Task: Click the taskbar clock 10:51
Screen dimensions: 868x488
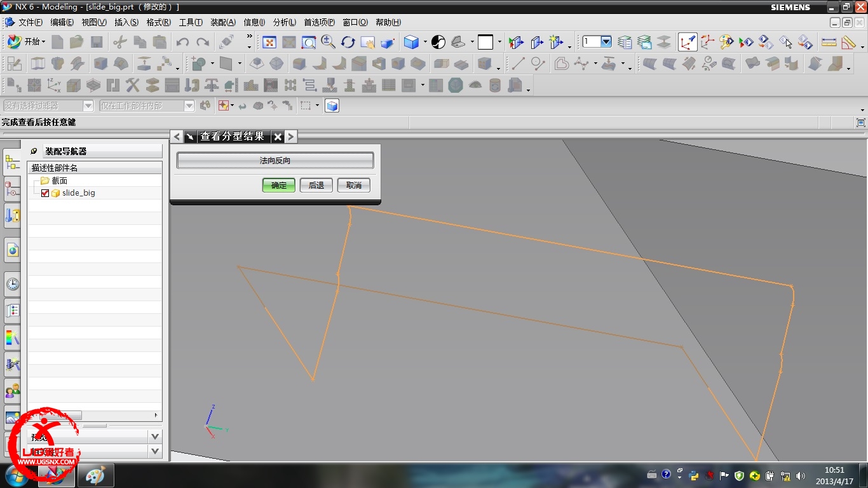Action: [x=834, y=470]
